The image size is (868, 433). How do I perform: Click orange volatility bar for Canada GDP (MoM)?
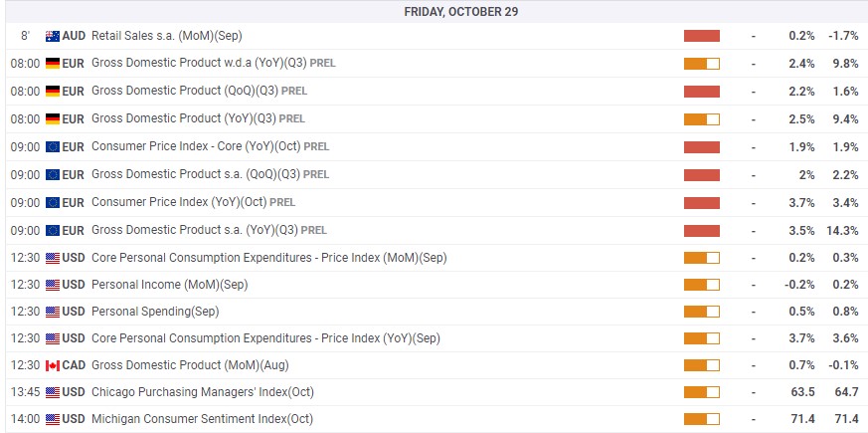pos(702,365)
